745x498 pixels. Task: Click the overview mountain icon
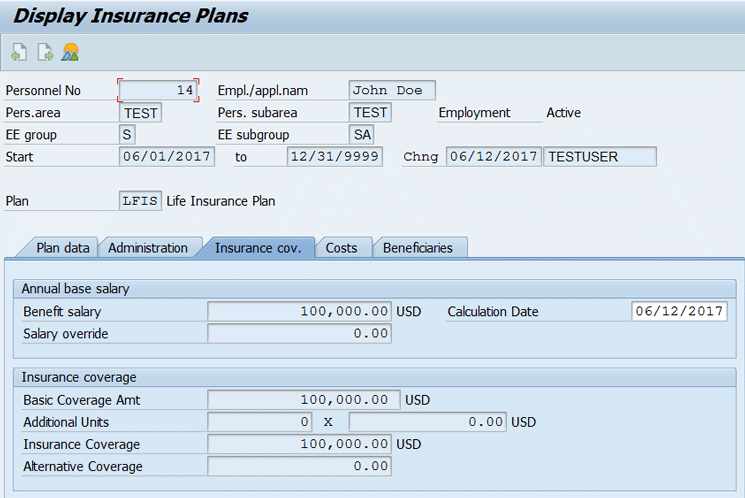tap(70, 52)
